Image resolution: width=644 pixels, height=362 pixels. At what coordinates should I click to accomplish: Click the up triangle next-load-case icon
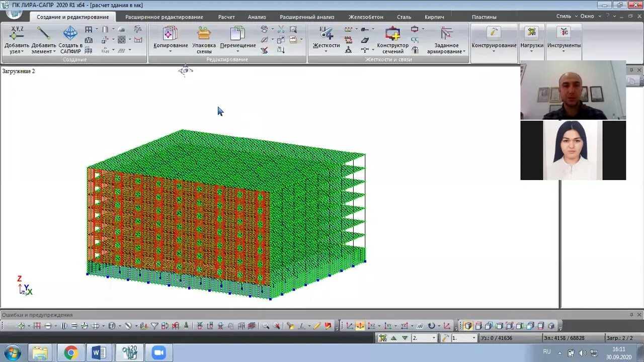394,338
